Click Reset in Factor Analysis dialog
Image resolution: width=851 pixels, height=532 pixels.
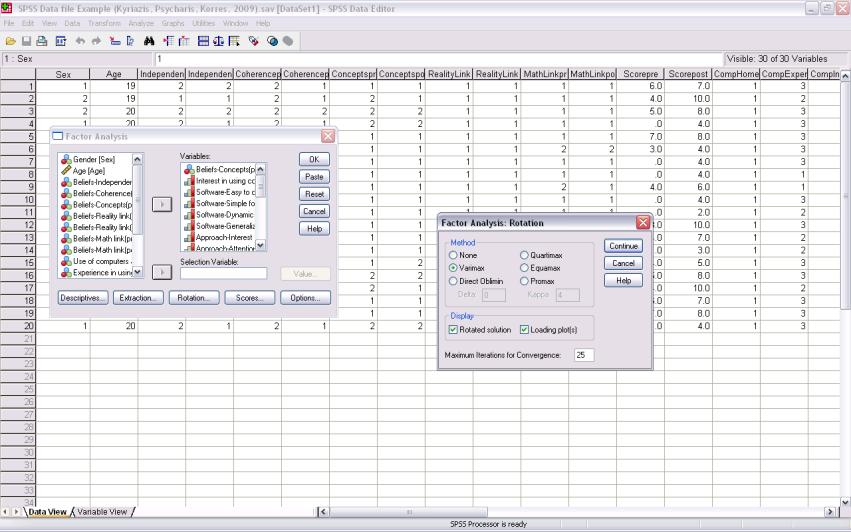coord(314,194)
